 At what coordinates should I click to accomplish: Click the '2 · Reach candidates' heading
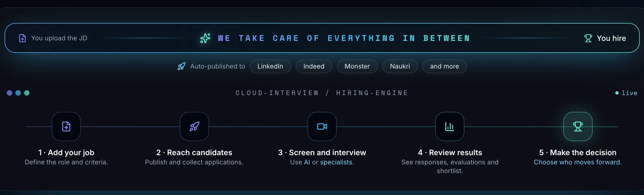pos(194,153)
